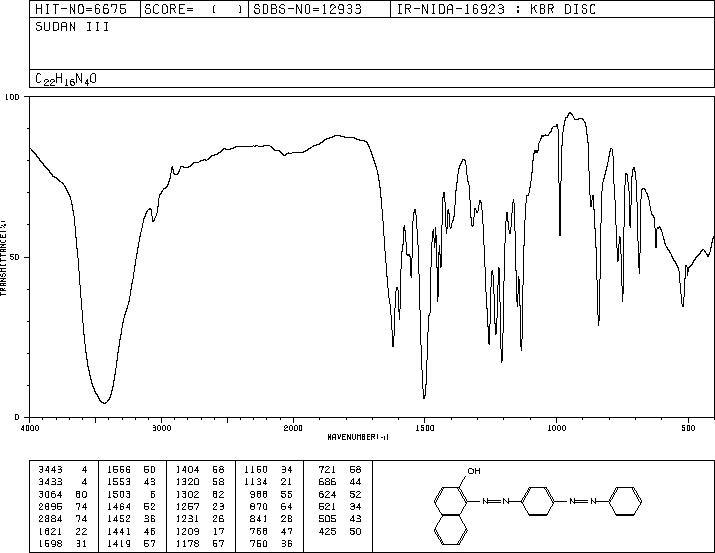
Task: Click the central benzene ring of the structure
Action: [x=537, y=501]
